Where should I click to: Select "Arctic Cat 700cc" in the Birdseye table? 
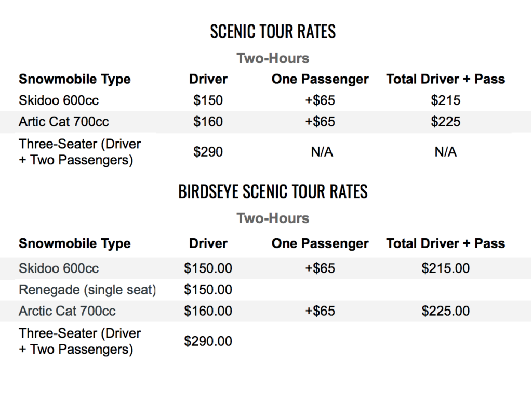pyautogui.click(x=67, y=311)
